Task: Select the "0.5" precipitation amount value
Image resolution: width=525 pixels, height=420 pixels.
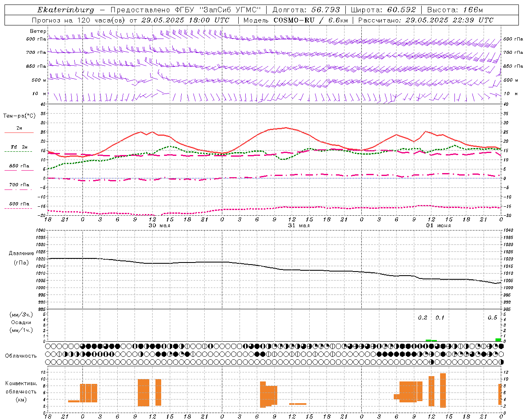Action: (x=492, y=318)
